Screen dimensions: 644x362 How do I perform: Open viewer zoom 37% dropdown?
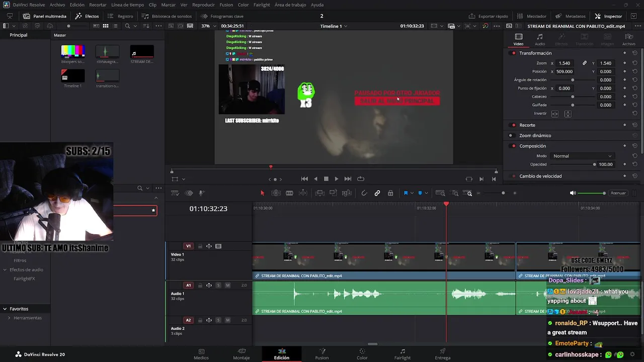[208, 26]
